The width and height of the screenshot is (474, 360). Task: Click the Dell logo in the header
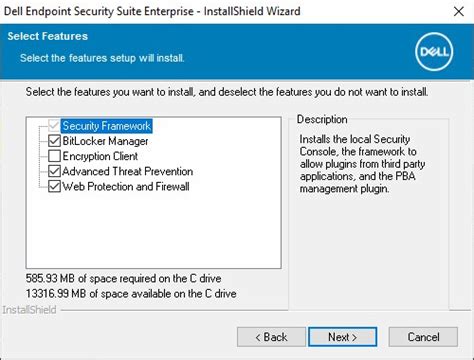(434, 52)
